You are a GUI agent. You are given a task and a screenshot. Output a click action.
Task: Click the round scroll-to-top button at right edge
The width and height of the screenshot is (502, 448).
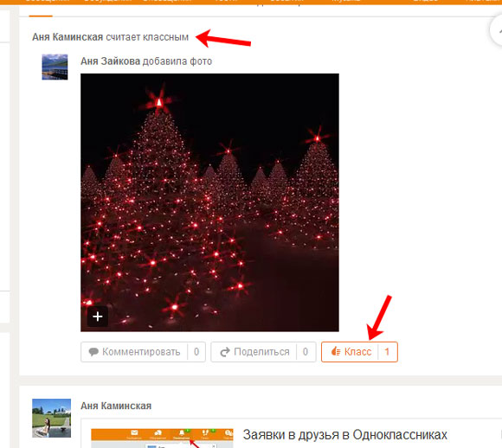coord(497,30)
